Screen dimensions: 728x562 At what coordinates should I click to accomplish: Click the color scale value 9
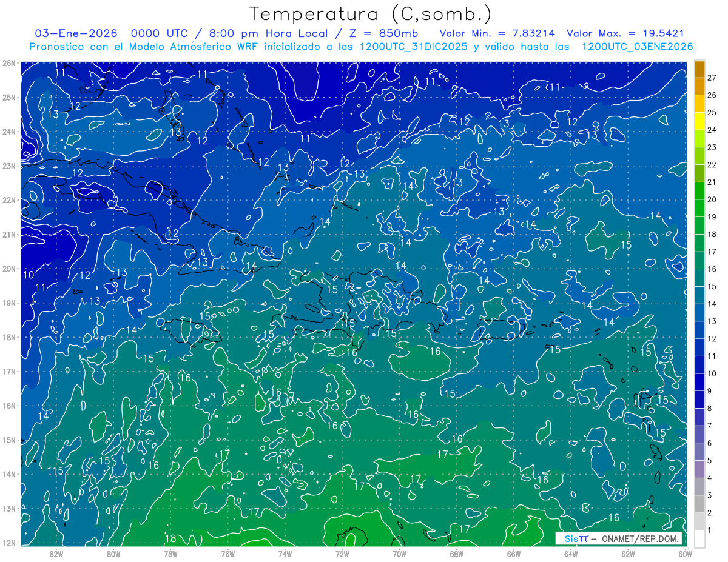point(710,391)
